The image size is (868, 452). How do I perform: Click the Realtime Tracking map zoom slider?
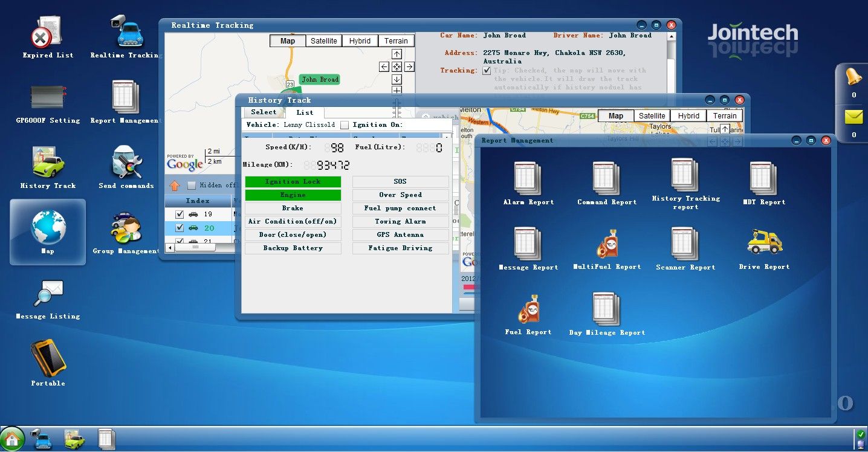tap(397, 108)
